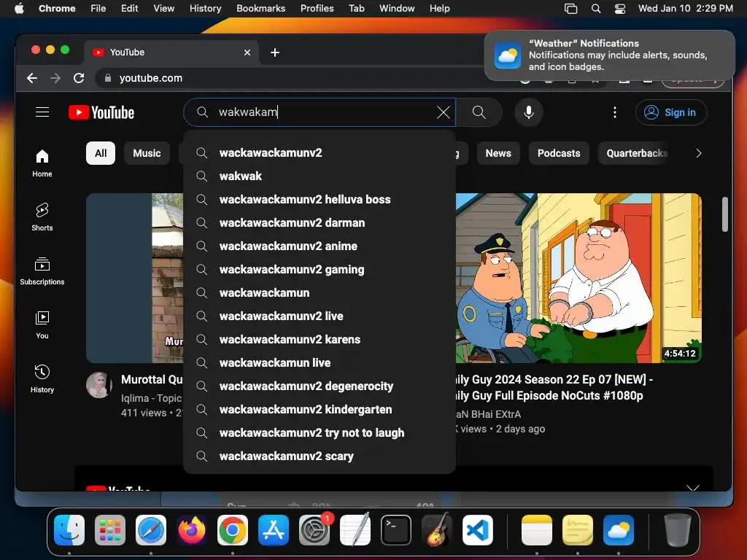Image resolution: width=747 pixels, height=560 pixels.
Task: Open Spotlight search in menu bar
Action: pyautogui.click(x=596, y=9)
